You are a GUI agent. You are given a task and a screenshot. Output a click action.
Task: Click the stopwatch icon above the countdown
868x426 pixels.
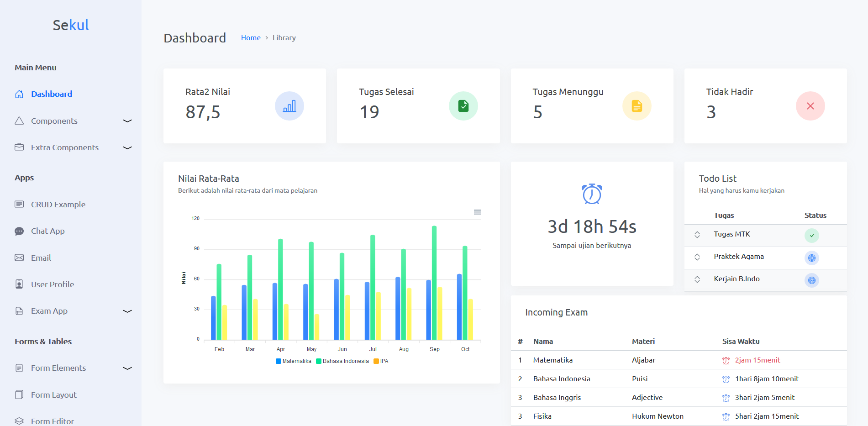tap(592, 194)
